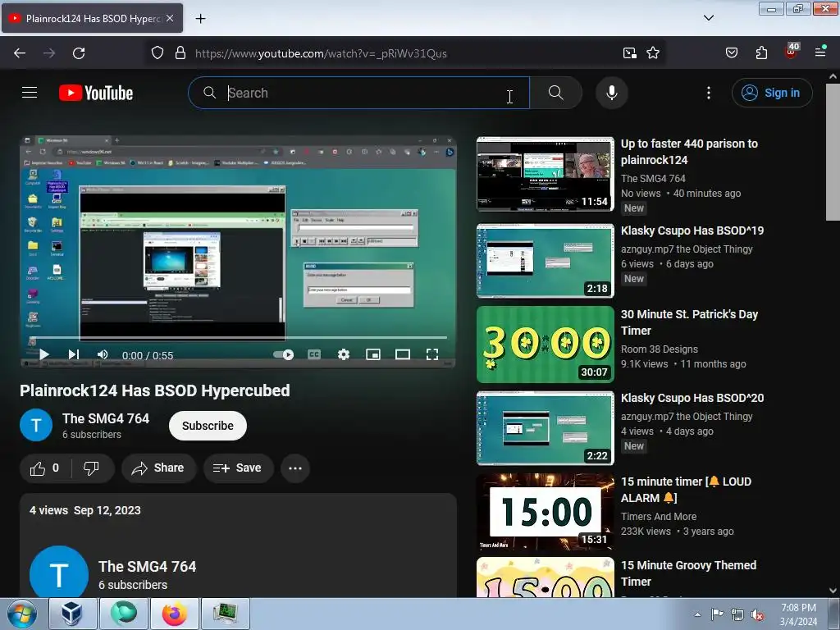
Task: Open the uBlock extension with 40 badge
Action: coord(792,52)
